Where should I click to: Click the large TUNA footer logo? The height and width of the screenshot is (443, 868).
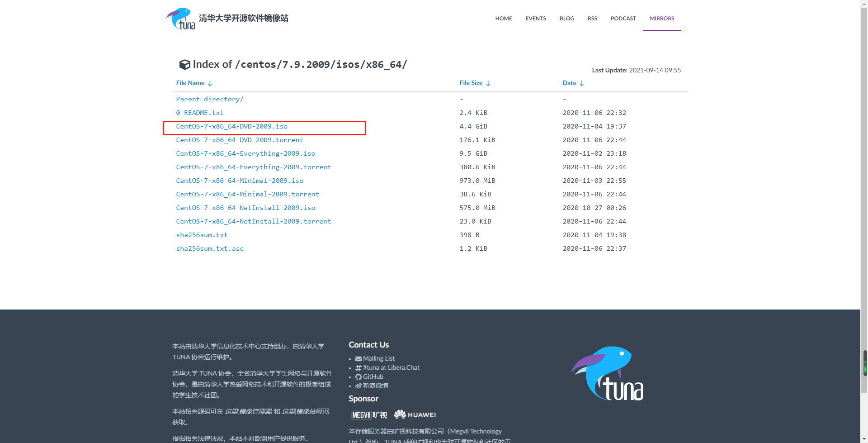pyautogui.click(x=607, y=374)
